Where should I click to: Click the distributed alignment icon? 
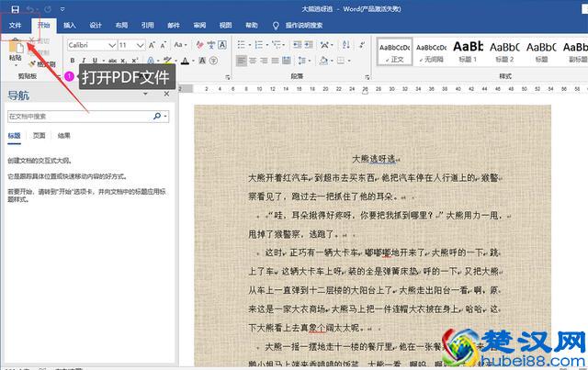point(287,61)
